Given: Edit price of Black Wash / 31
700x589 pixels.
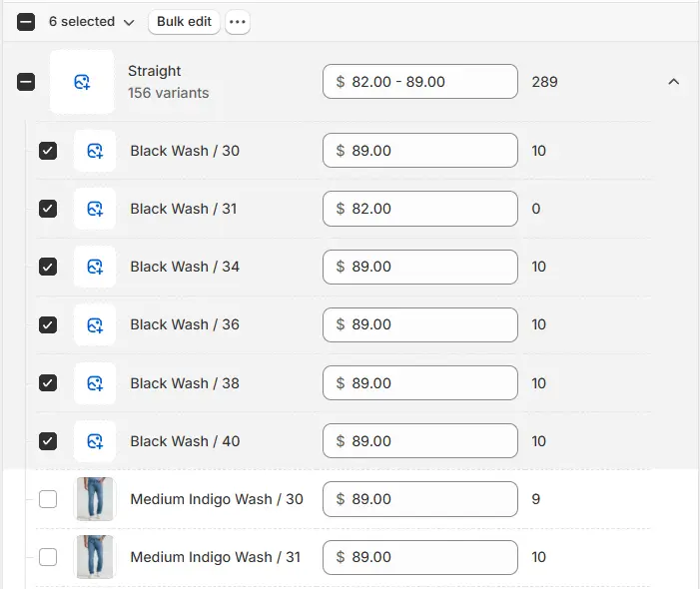Looking at the screenshot, I should point(420,209).
